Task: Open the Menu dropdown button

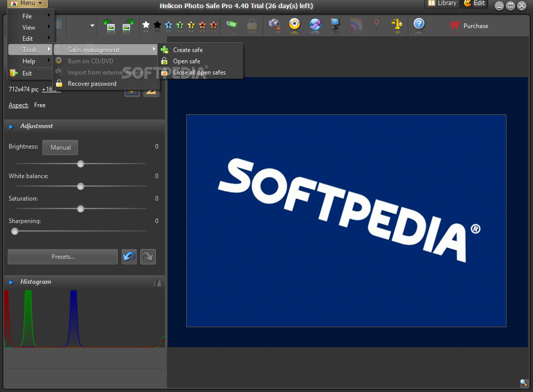Action: [28, 4]
